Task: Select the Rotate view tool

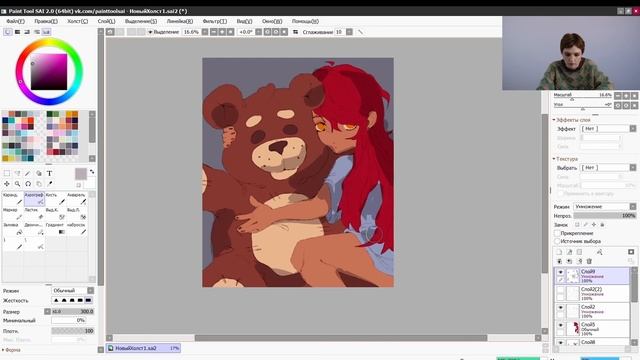Action: click(28, 184)
